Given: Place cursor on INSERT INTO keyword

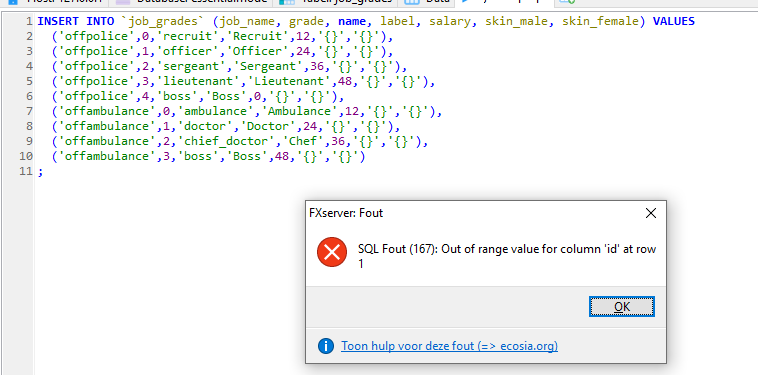Looking at the screenshot, I should pos(76,21).
